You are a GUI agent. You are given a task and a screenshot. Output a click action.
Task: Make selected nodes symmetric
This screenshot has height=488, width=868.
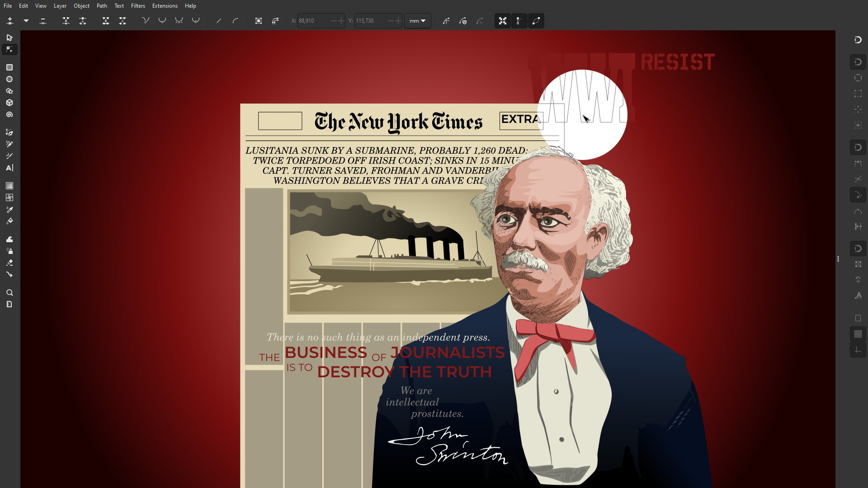click(x=179, y=21)
